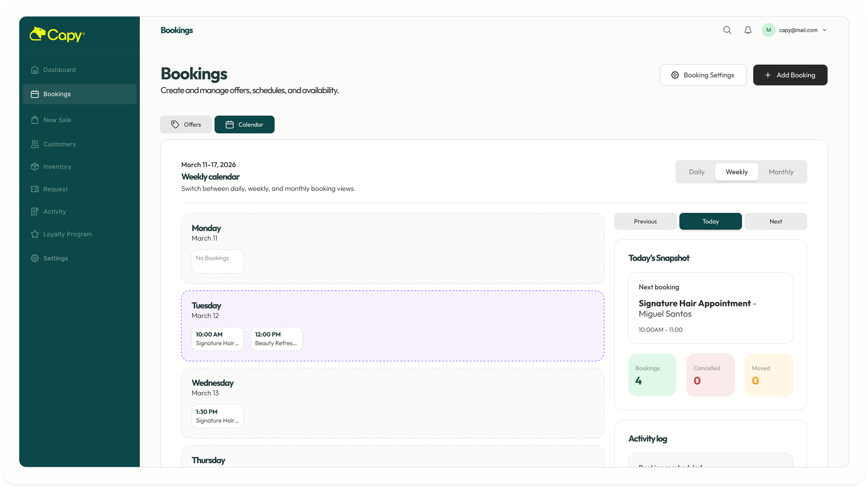Click the Loyalty Program star icon

pyautogui.click(x=35, y=234)
